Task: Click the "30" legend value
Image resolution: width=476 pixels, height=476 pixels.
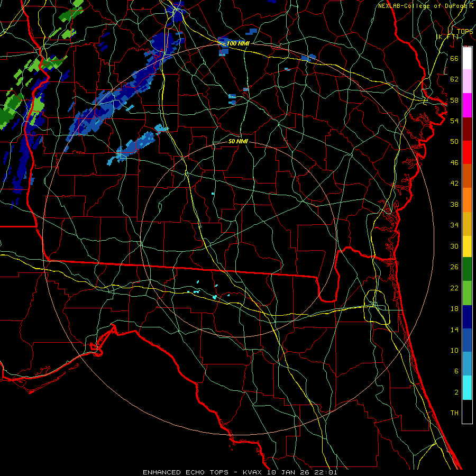Action: [x=454, y=246]
